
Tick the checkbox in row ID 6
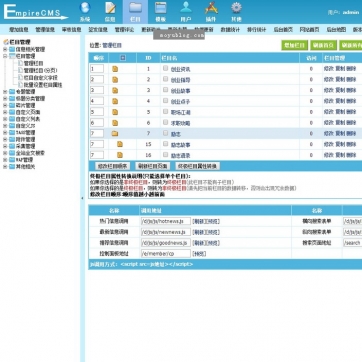click(165, 122)
